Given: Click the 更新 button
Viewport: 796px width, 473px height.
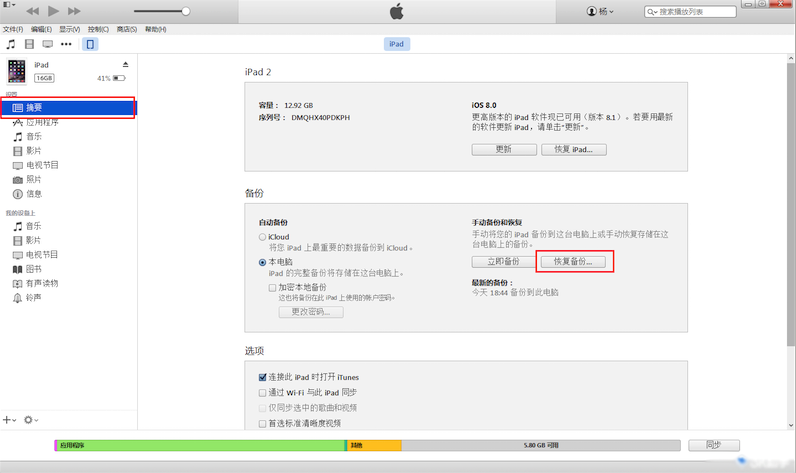Looking at the screenshot, I should (504, 150).
